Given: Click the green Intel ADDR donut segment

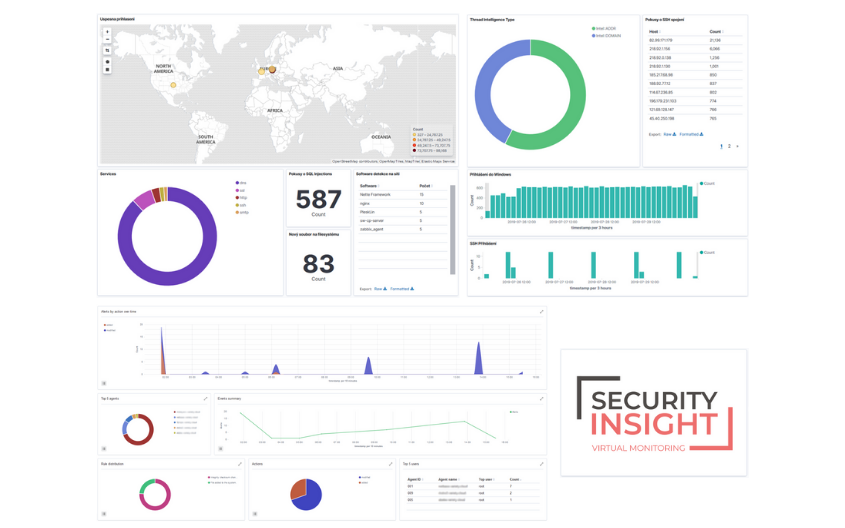Looking at the screenshot, I should tap(578, 97).
